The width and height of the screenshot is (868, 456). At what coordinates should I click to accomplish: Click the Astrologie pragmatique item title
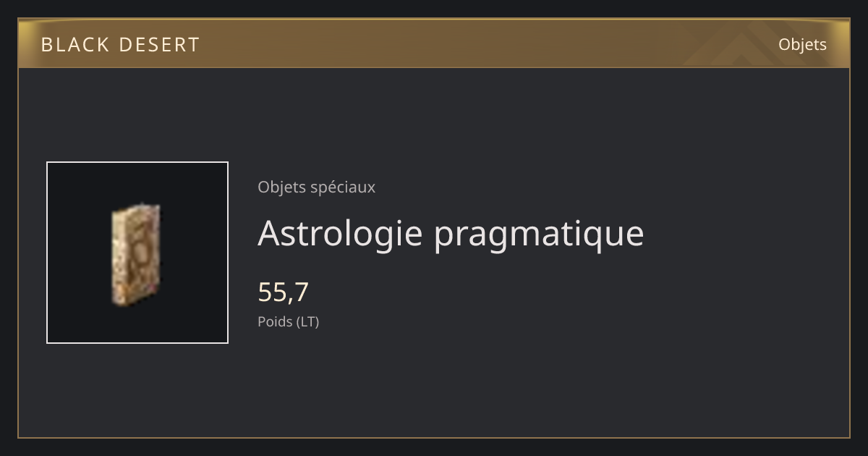pos(451,233)
